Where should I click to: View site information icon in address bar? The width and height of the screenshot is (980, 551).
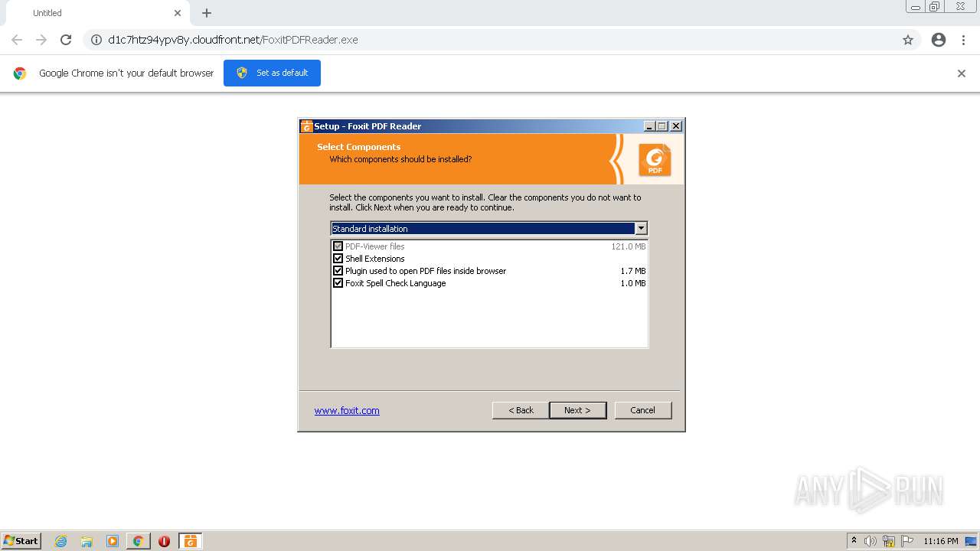(96, 40)
